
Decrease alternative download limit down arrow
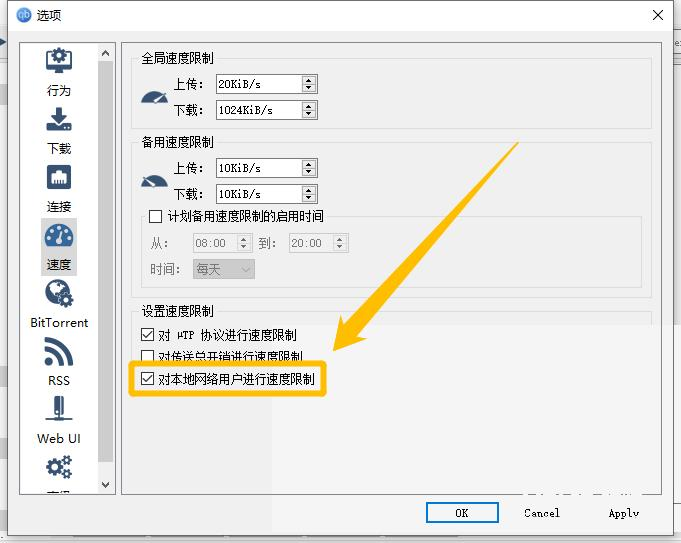coord(308,198)
